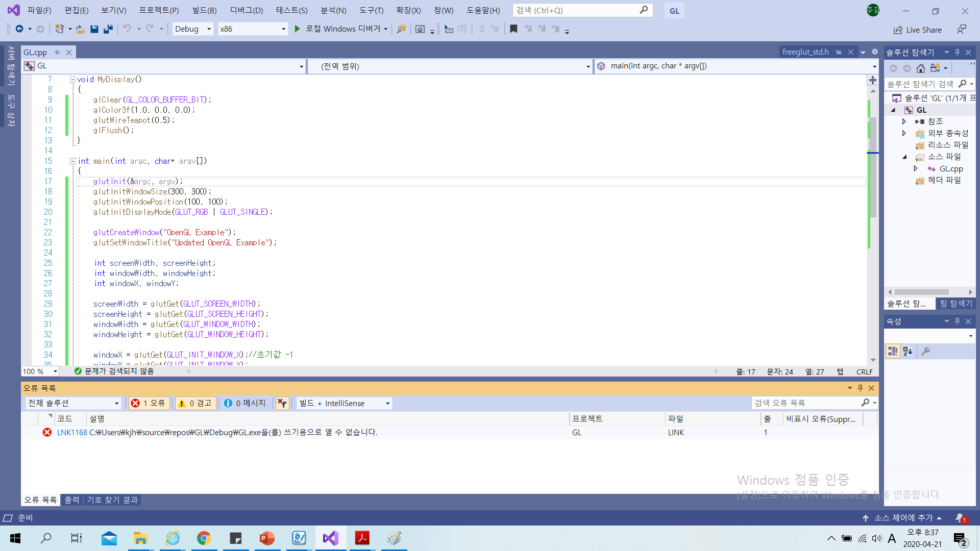Image resolution: width=980 pixels, height=551 pixels.
Task: Open the x86 platform dropdown
Action: (252, 29)
